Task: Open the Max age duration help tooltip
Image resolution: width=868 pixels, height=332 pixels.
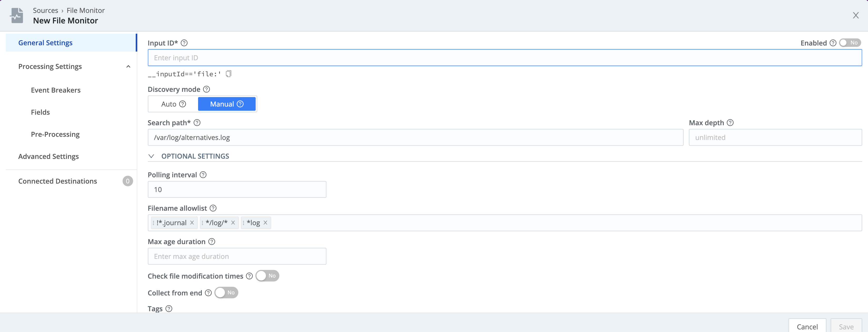Action: tap(212, 242)
